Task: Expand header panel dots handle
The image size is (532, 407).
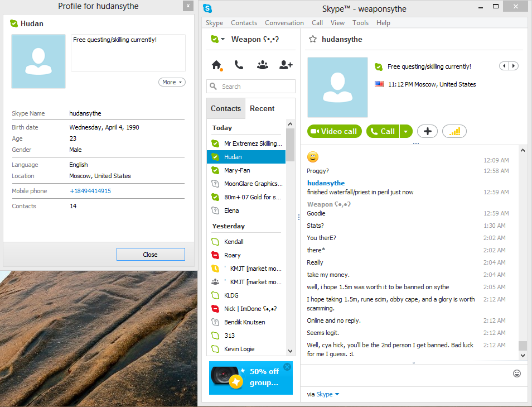Action: click(416, 143)
